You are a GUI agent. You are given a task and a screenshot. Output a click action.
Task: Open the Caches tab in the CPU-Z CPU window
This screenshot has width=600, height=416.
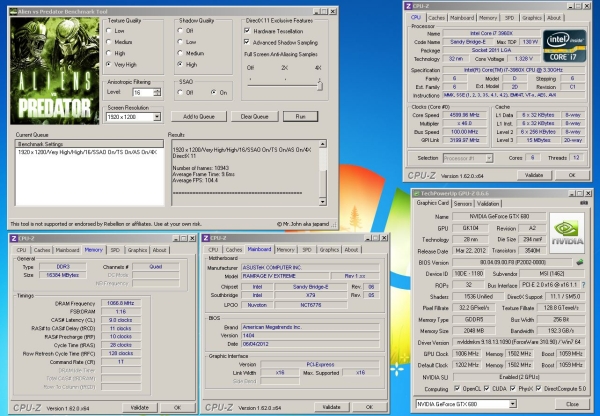point(436,18)
